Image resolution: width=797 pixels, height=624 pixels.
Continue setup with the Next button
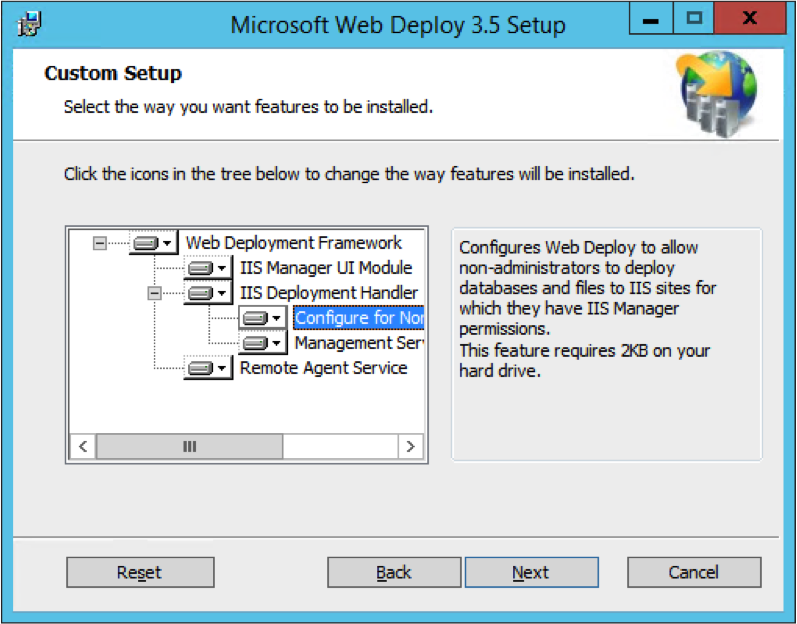tap(531, 572)
